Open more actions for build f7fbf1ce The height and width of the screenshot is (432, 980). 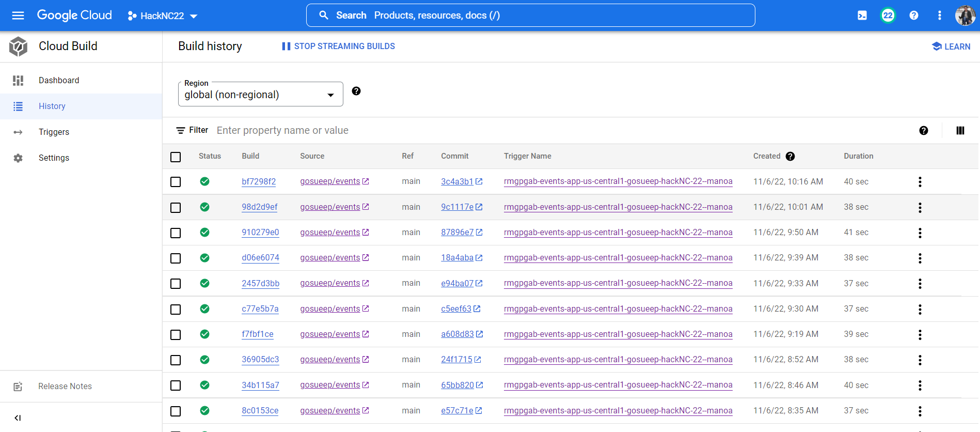[x=920, y=335]
